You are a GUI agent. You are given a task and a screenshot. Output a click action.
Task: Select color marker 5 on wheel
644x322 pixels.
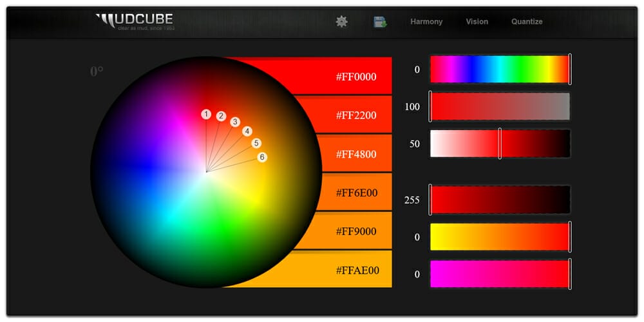pos(256,143)
